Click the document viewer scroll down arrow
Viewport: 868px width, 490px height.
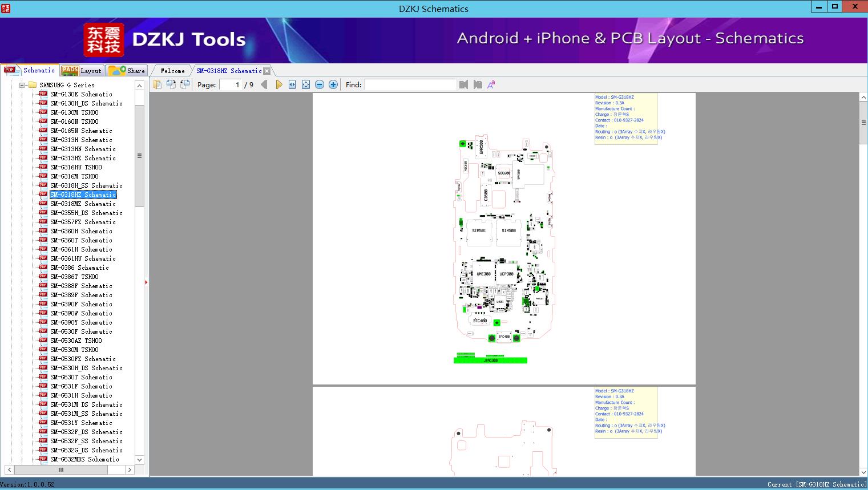tap(863, 472)
